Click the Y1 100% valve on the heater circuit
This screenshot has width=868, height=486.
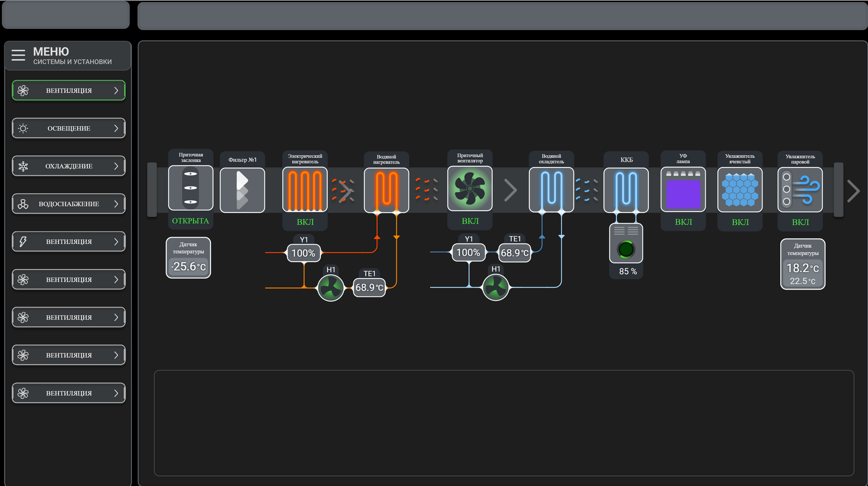[x=303, y=253]
